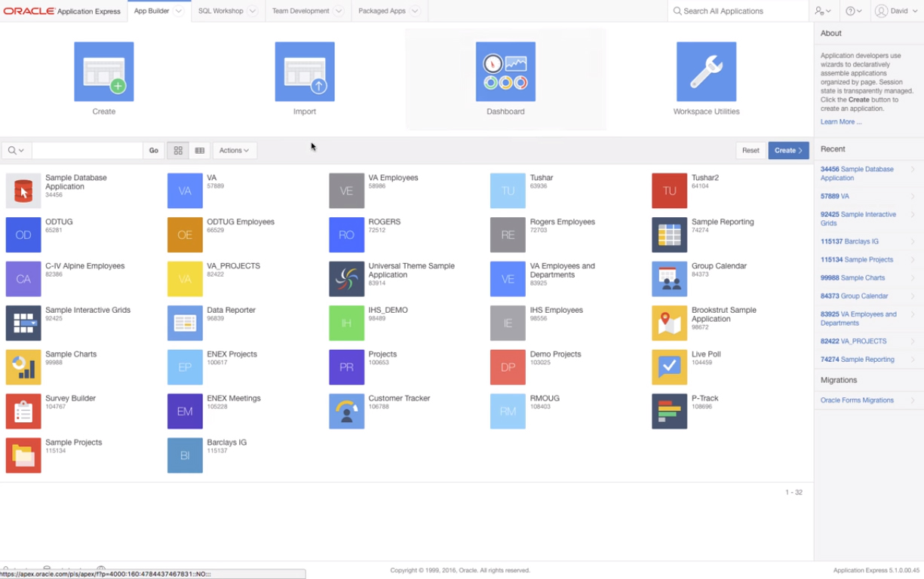Screen dimensions: 924x579
Task: Click the Reset button
Action: pyautogui.click(x=751, y=151)
